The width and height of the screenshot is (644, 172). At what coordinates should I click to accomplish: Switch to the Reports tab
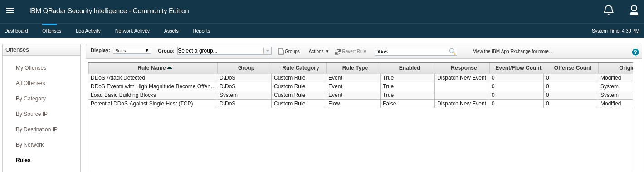(201, 31)
